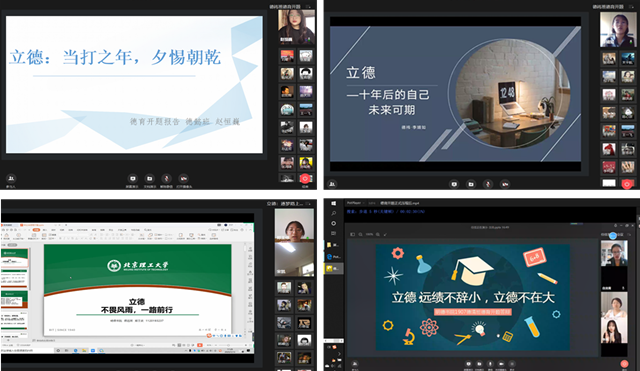Toggle microphone mute in top-left meeting
This screenshot has width=640, height=371.
pos(166,179)
